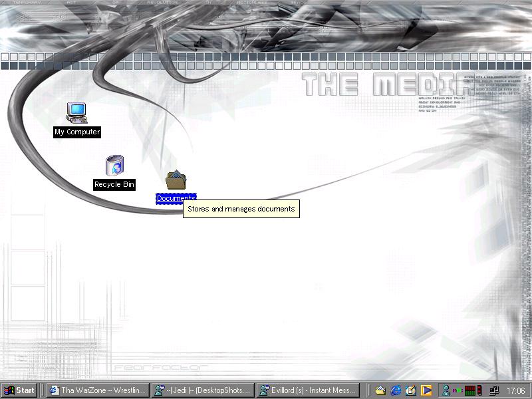Select the My Computer desktop icon
Viewport: 532px width, 399px height.
point(77,113)
